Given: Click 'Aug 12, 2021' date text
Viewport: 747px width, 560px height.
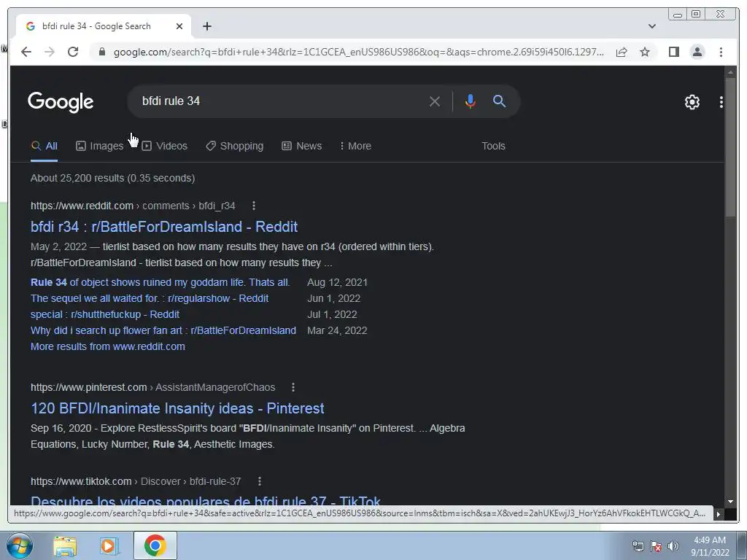Looking at the screenshot, I should (337, 282).
